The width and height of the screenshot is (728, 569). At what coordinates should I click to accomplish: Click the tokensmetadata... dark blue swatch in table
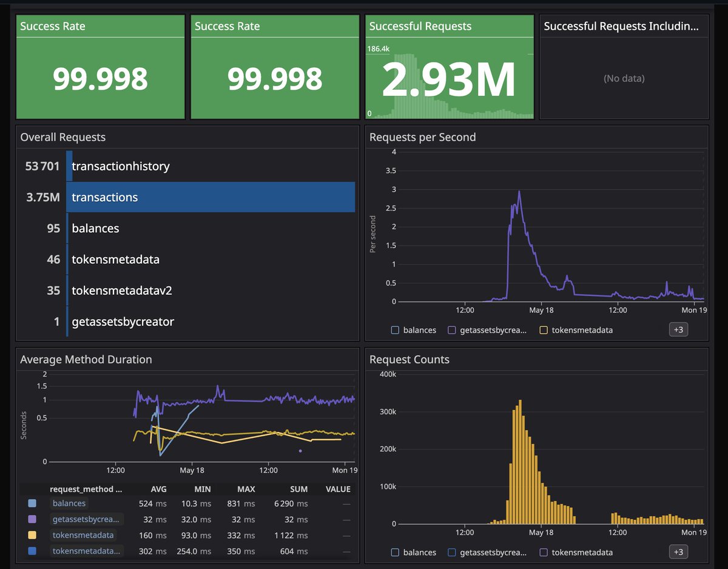coord(32,551)
